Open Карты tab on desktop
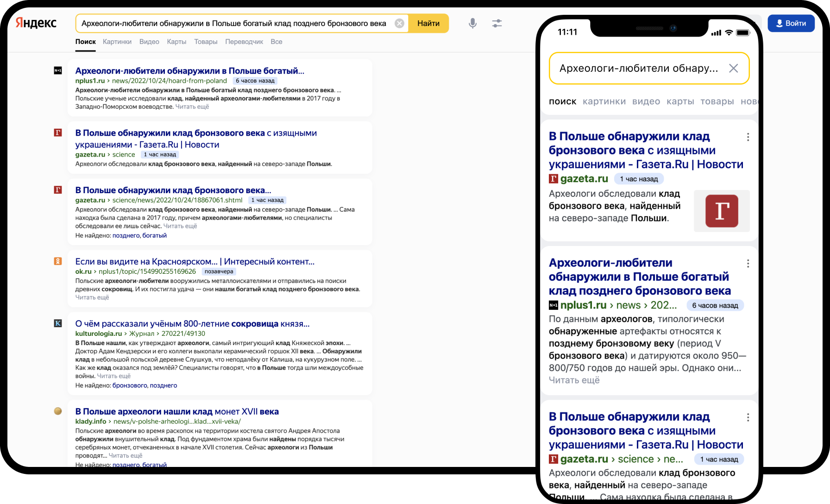The height and width of the screenshot is (504, 830). tap(176, 42)
